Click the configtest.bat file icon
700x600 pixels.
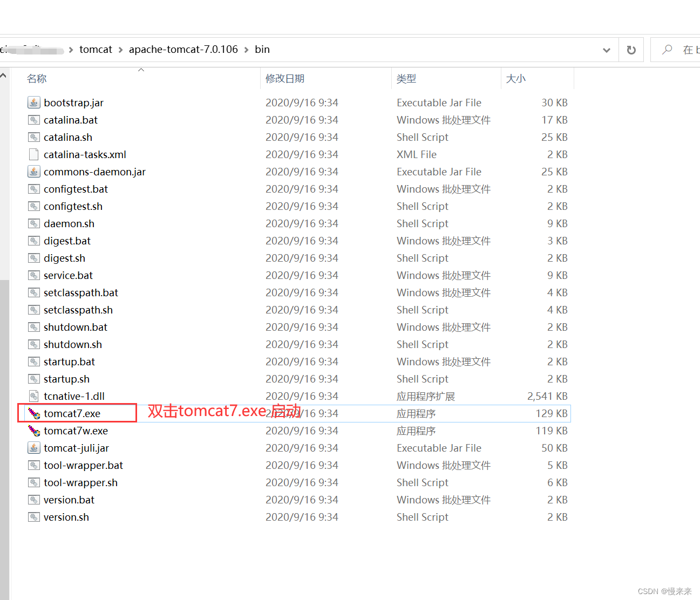click(x=34, y=189)
